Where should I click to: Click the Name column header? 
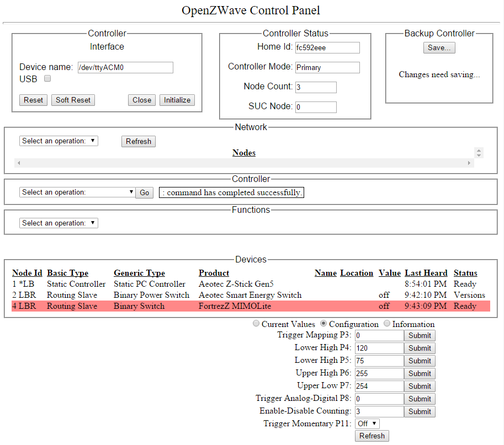(326, 273)
